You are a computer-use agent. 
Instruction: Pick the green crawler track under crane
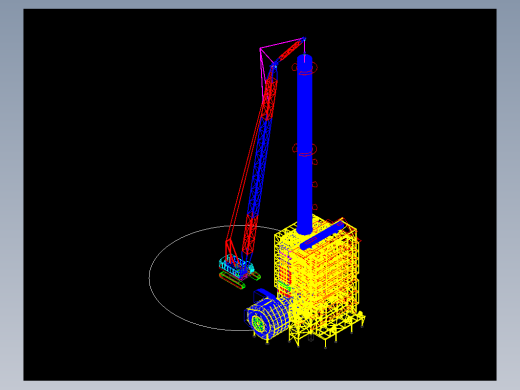(233, 281)
